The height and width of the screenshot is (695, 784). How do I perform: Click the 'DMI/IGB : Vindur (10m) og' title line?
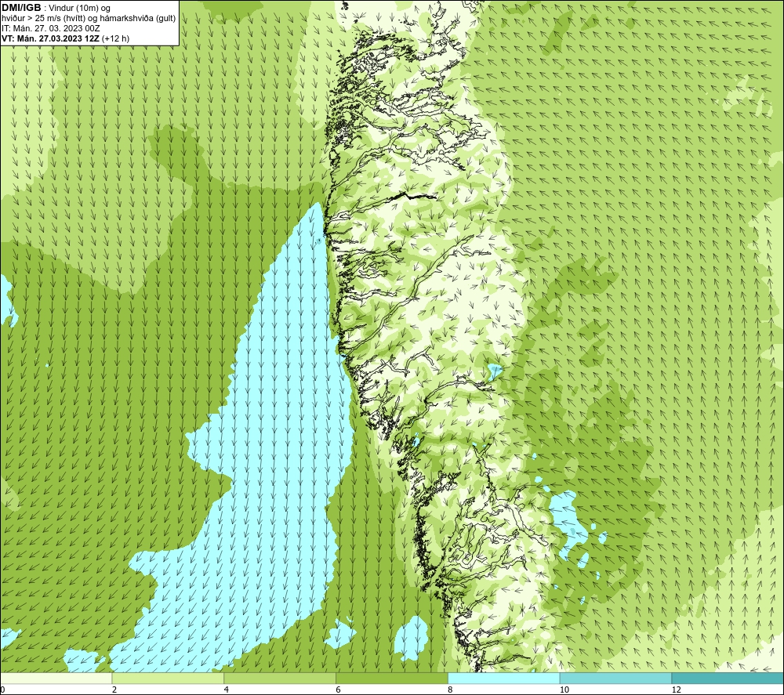[x=56, y=8]
